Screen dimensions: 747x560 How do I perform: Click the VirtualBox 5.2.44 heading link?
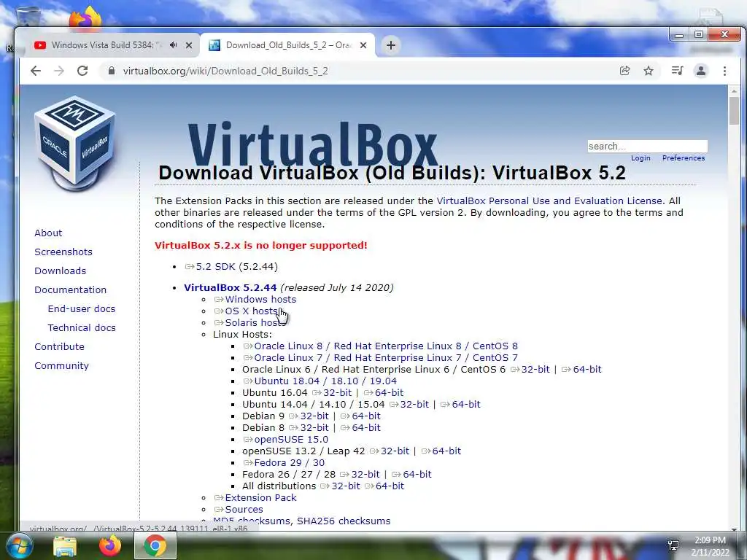pos(230,287)
